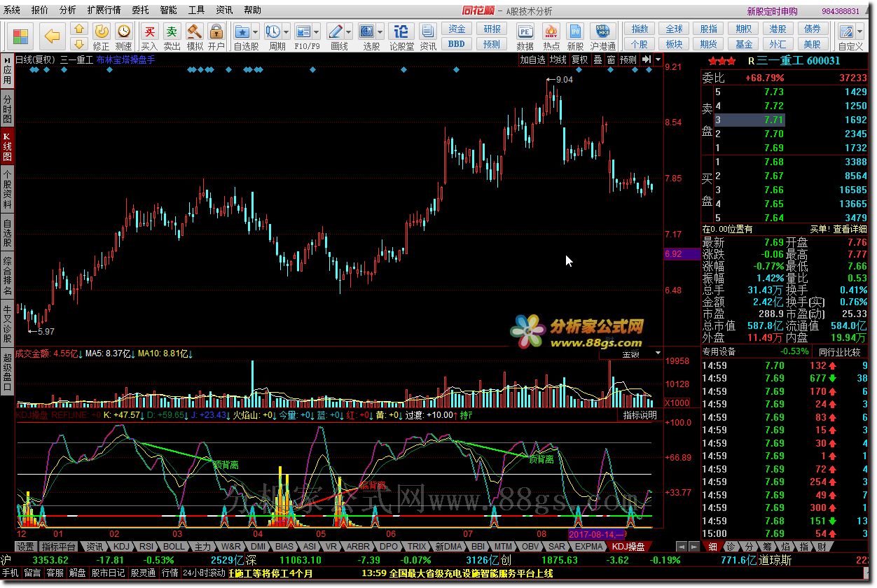Select the 画线 drawing pencil icon

(x=336, y=32)
